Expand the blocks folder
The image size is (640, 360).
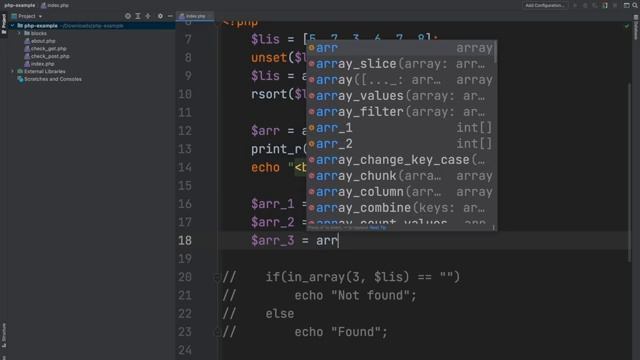click(x=19, y=33)
